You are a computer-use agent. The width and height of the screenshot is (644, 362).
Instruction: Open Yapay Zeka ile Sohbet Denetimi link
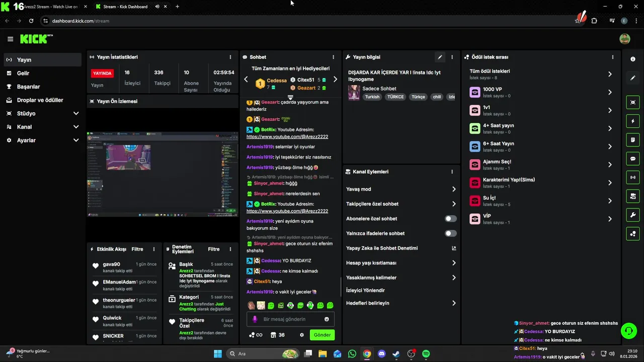tap(401, 248)
